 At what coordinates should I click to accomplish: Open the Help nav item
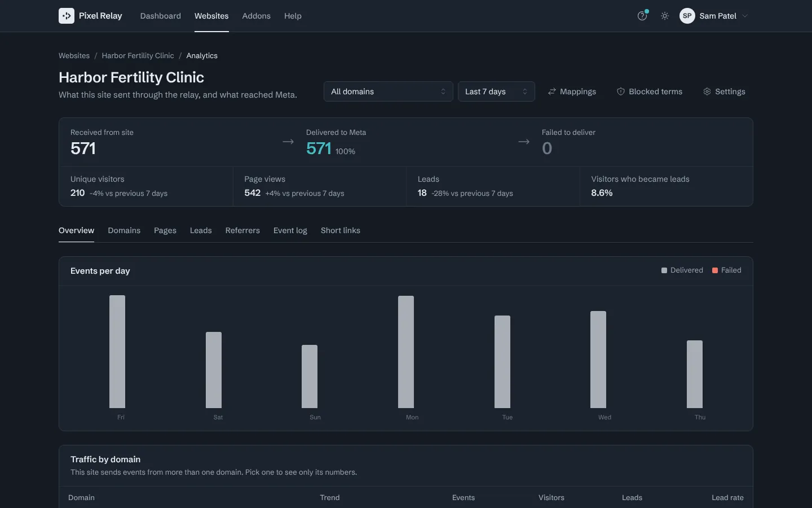tap(293, 16)
